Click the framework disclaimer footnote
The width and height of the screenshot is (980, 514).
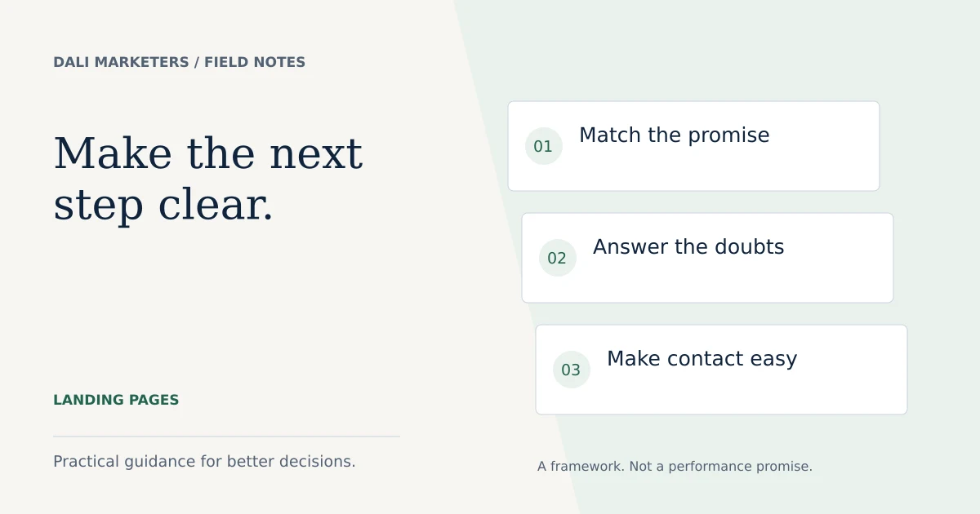[675, 467]
